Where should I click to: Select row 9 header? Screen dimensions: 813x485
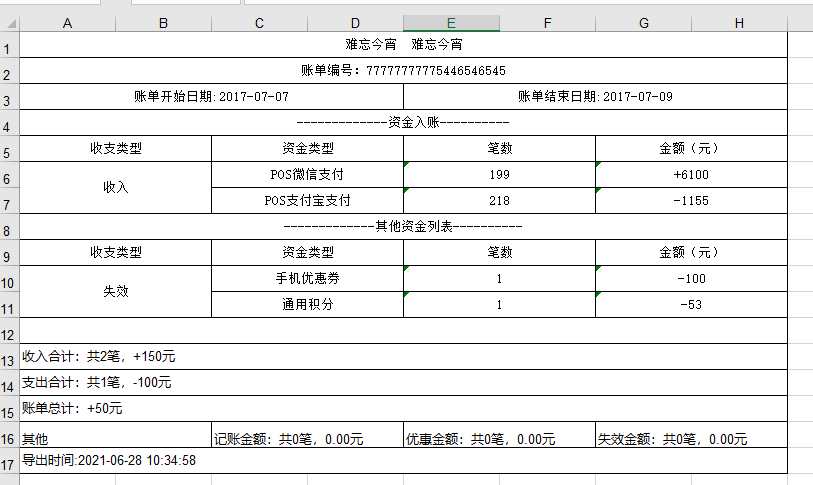9,252
